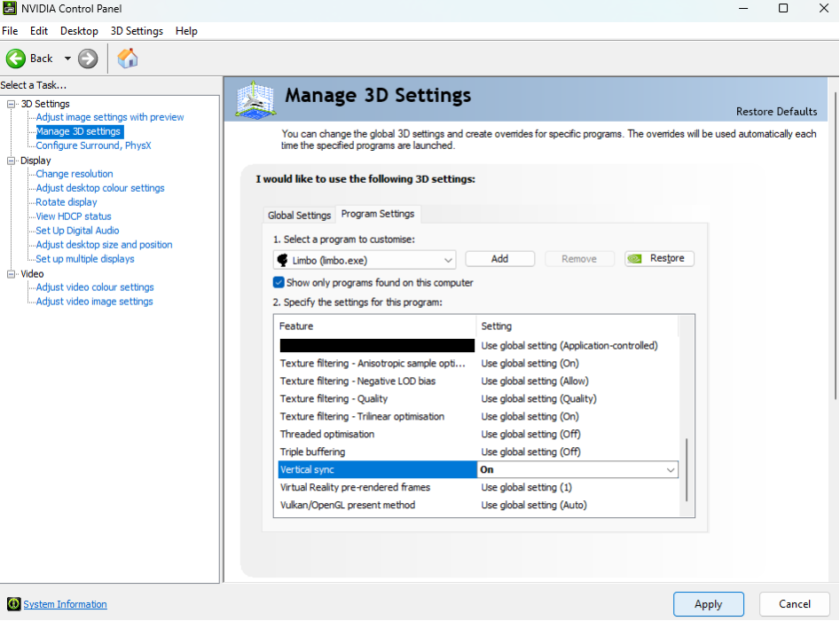
Task: Open Adjust image settings with preview
Action: pyautogui.click(x=110, y=117)
